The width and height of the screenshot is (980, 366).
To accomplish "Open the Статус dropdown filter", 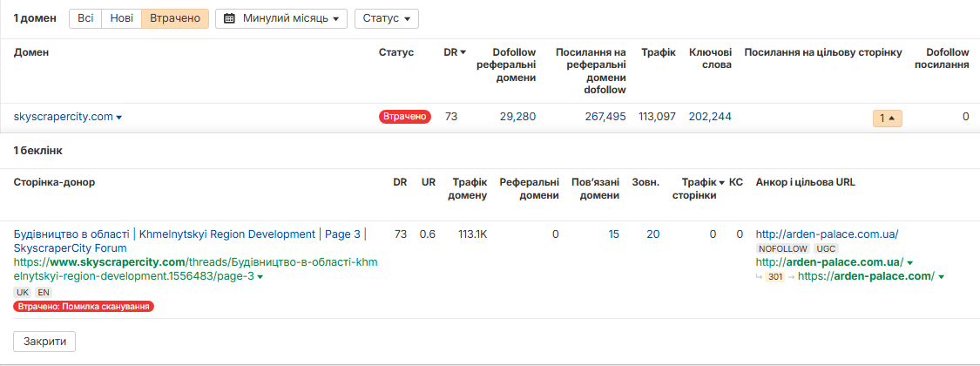I will tap(386, 19).
